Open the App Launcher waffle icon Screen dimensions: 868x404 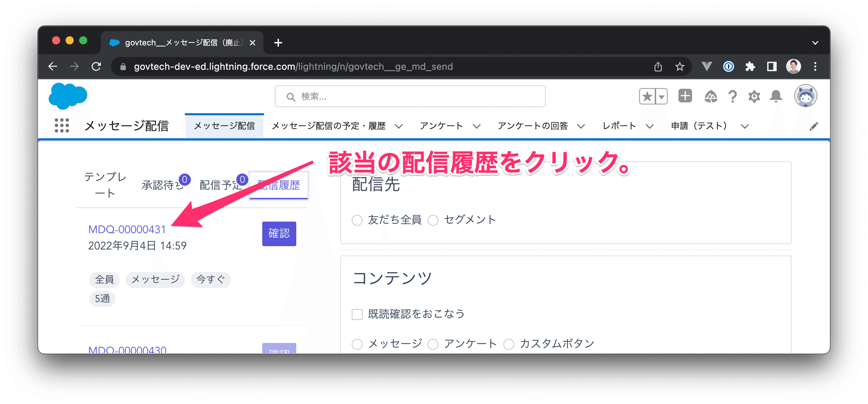[62, 126]
